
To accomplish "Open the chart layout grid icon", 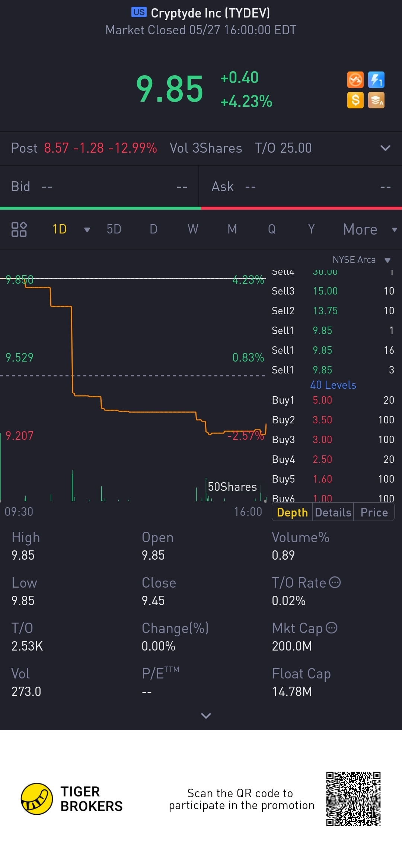I will click(x=19, y=229).
